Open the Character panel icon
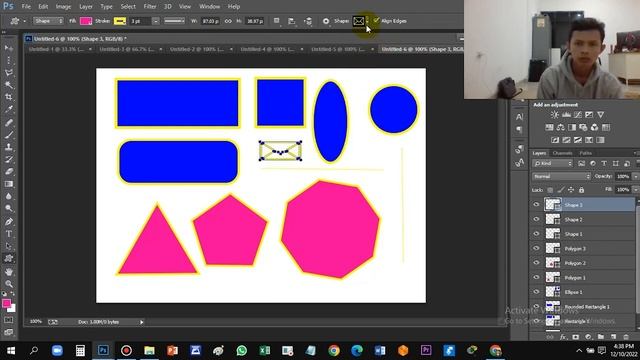 [519, 117]
